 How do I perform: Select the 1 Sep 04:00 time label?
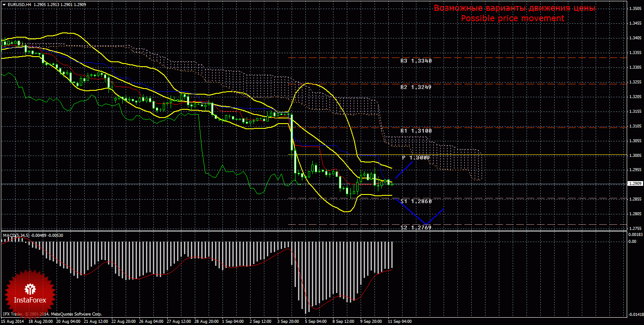(233, 322)
